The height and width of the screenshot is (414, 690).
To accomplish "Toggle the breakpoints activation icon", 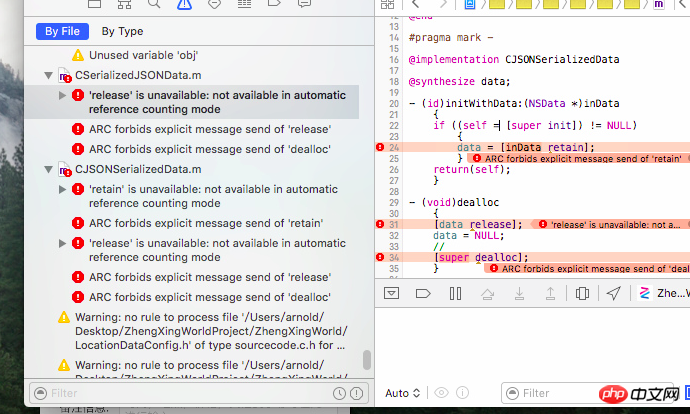I will point(423,293).
